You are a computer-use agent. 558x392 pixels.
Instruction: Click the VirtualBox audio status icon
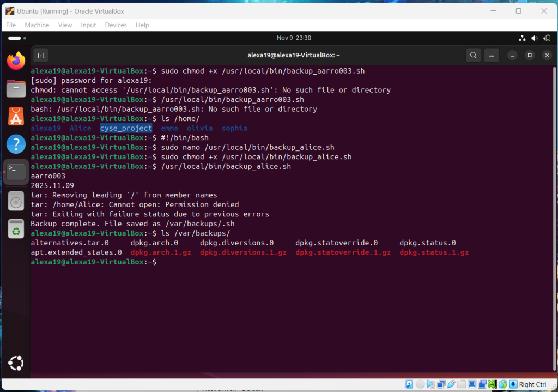(430, 384)
